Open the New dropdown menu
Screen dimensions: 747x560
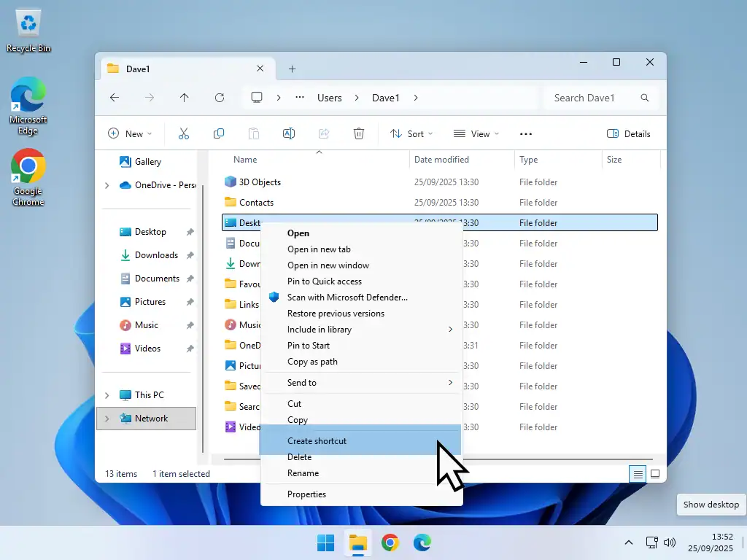click(x=130, y=134)
